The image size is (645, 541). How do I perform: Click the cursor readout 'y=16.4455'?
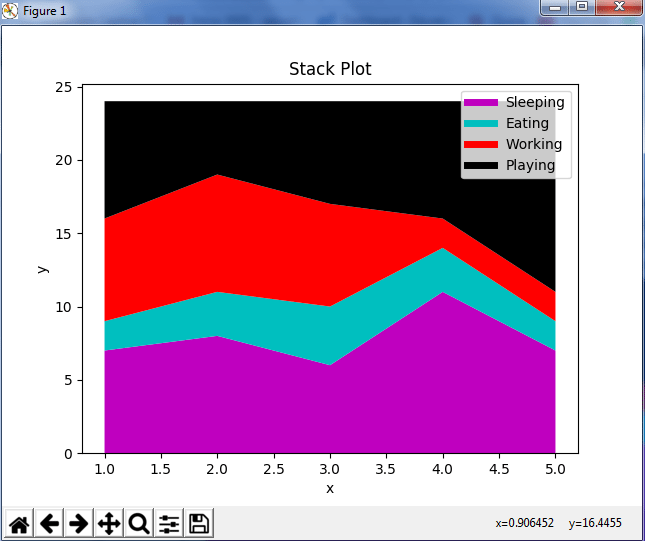coord(595,523)
